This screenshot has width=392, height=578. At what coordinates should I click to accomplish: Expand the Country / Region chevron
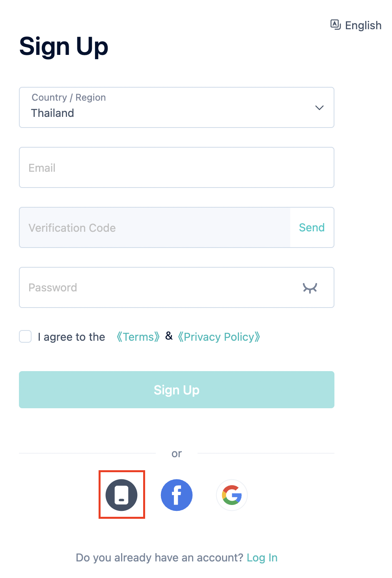319,107
